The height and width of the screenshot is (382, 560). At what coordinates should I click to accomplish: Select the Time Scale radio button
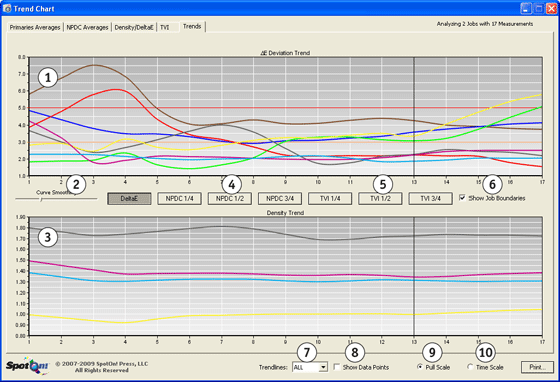pos(470,367)
